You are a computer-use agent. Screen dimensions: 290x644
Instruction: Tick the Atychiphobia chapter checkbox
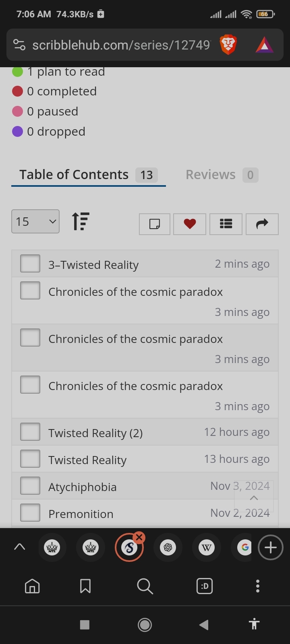pos(30,486)
